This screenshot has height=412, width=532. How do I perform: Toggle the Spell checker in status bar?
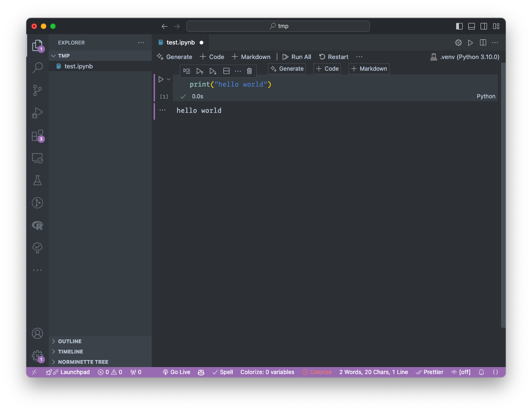click(222, 372)
